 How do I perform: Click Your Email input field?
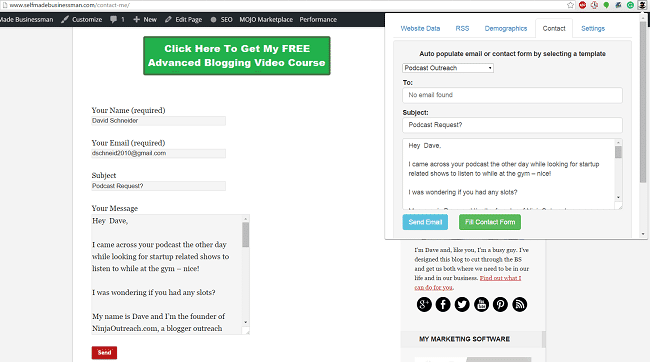point(158,153)
